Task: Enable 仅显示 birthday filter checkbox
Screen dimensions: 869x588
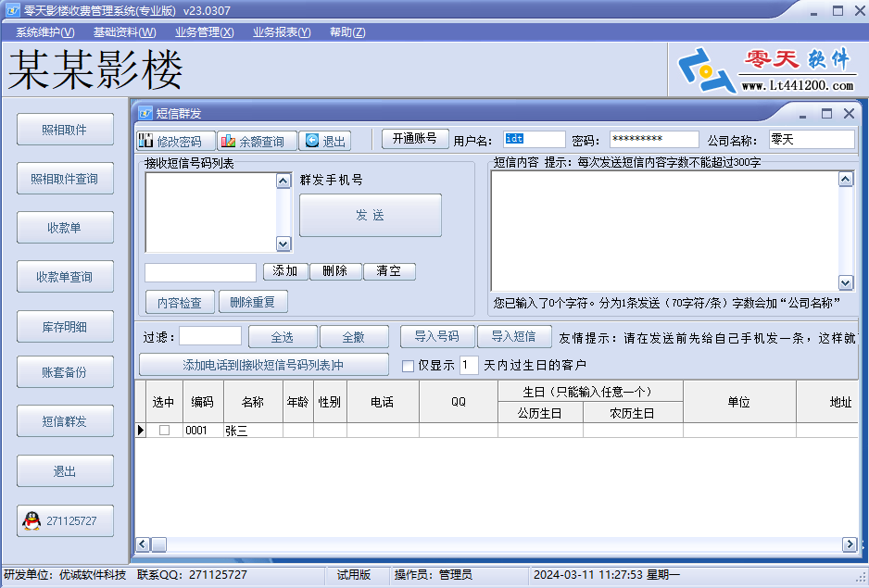Action: point(408,366)
